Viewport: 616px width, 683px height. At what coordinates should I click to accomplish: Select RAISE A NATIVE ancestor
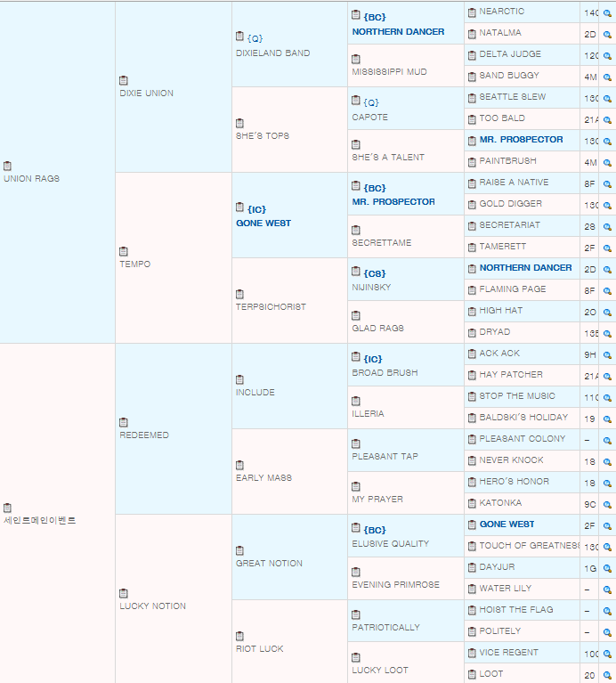pos(514,182)
